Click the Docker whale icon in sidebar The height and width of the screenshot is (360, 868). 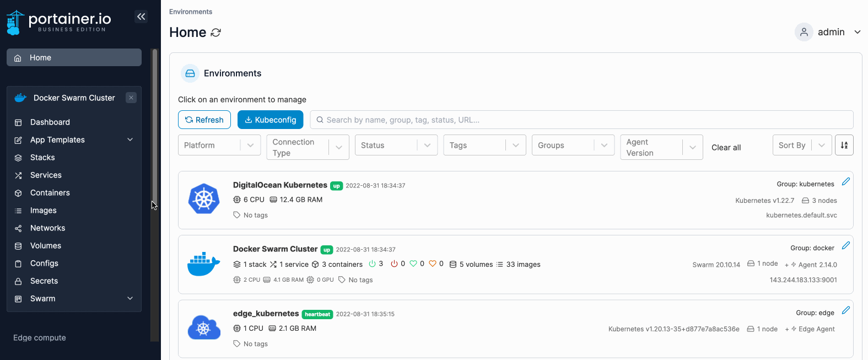tap(20, 98)
